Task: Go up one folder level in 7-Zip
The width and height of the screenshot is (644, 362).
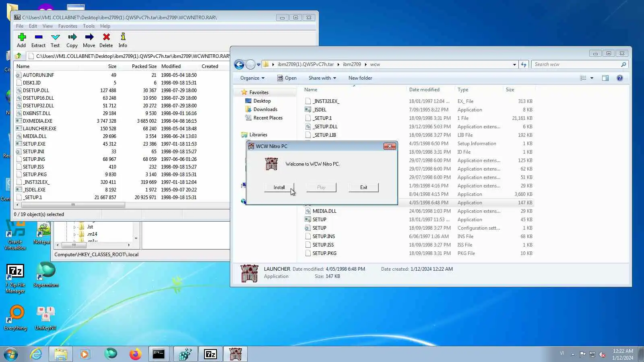Action: click(x=19, y=56)
